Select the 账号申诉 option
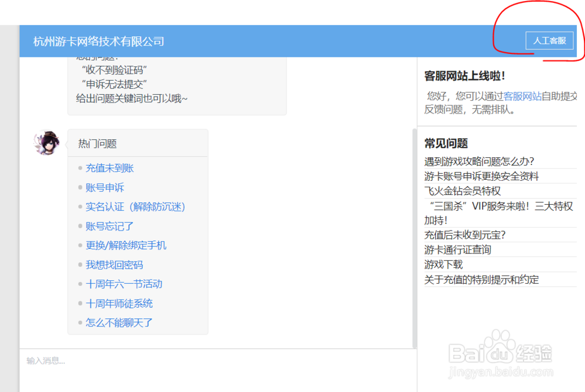The width and height of the screenshot is (585, 392). [104, 187]
